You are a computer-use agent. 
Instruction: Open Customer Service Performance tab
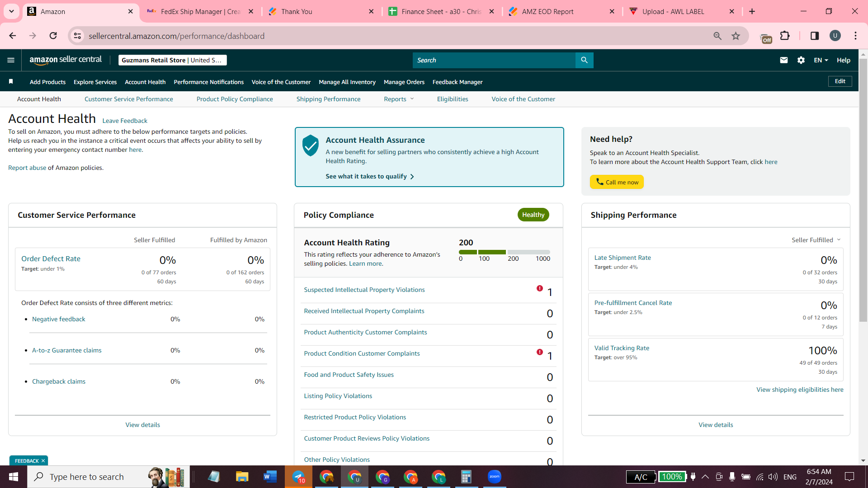(x=128, y=99)
